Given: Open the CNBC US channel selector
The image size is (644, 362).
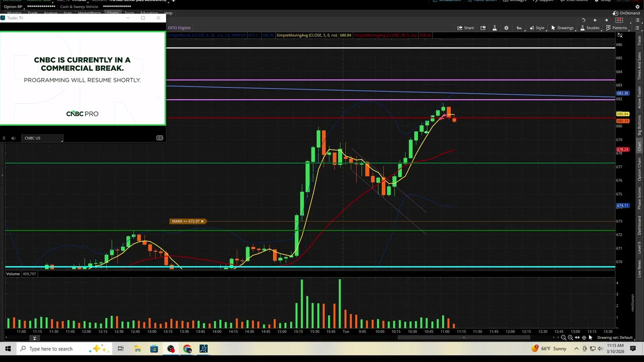Looking at the screenshot, I should (x=43, y=138).
